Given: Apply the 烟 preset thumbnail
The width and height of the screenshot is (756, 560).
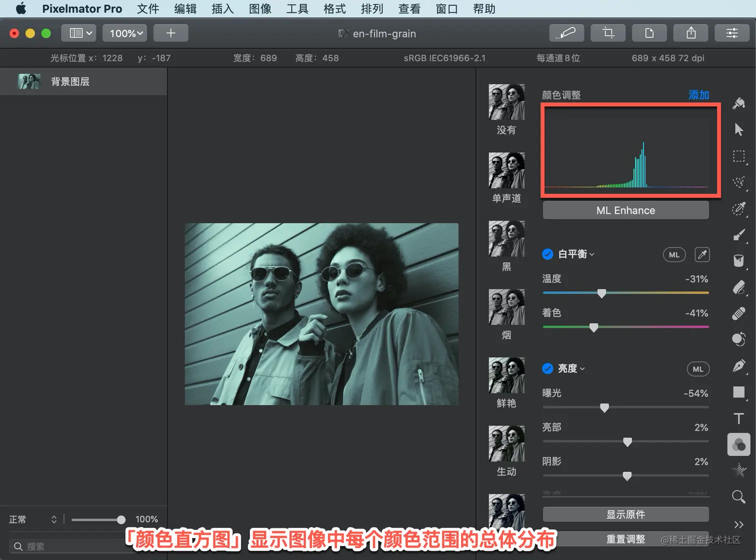Looking at the screenshot, I should click(506, 307).
